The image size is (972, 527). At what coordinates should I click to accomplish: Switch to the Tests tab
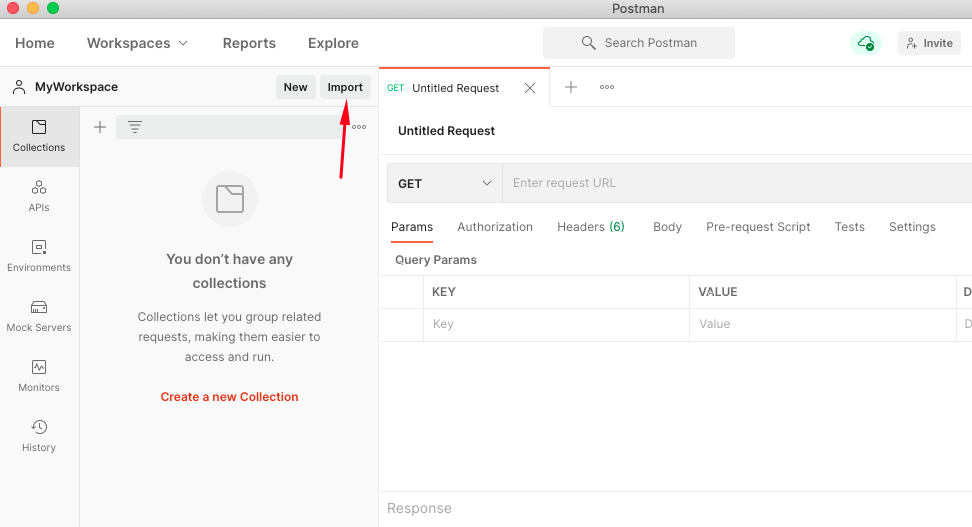tap(849, 227)
